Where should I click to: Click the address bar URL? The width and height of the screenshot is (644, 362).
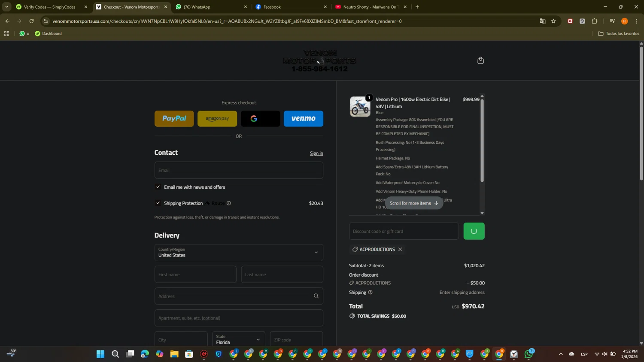pos(227,21)
